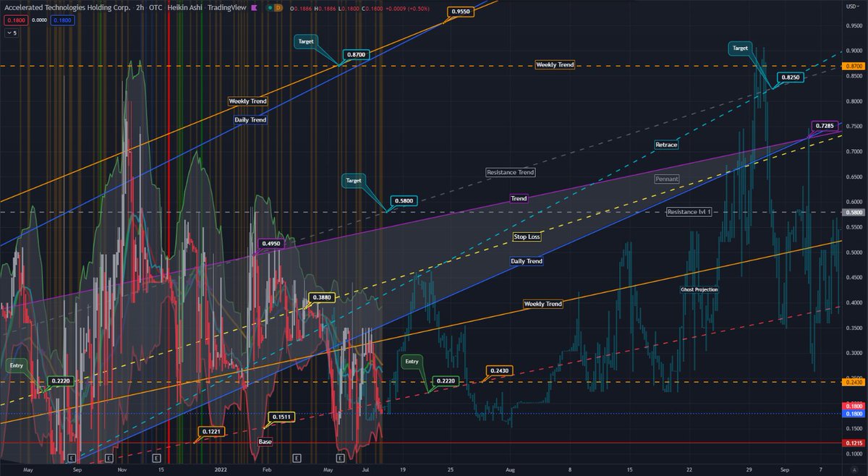Screen dimensions: 868x476
Task: Click the purple flag icon beside TradingView
Action: 253,7
